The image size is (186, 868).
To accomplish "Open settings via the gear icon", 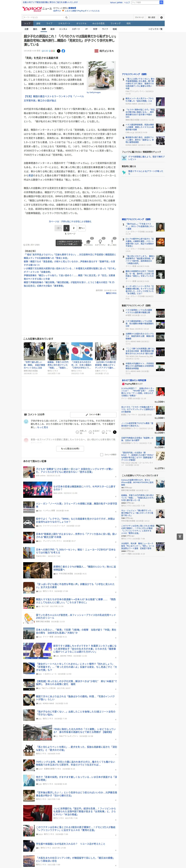I will click(161, 18).
